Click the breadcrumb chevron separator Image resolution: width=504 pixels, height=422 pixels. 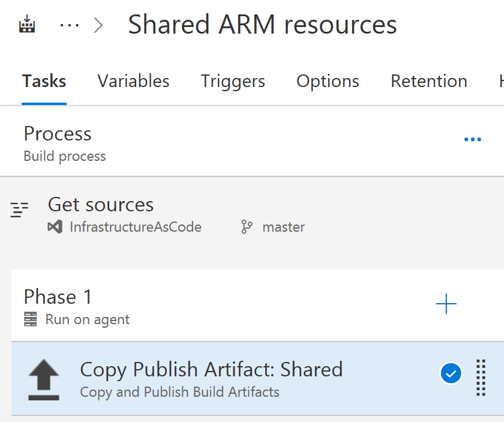99,26
